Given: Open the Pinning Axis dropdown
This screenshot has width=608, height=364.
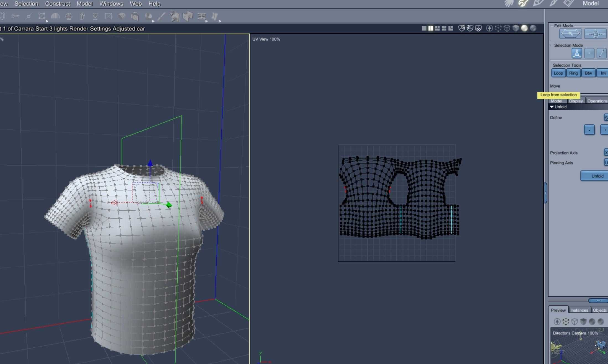Looking at the screenshot, I should pyautogui.click(x=606, y=162).
